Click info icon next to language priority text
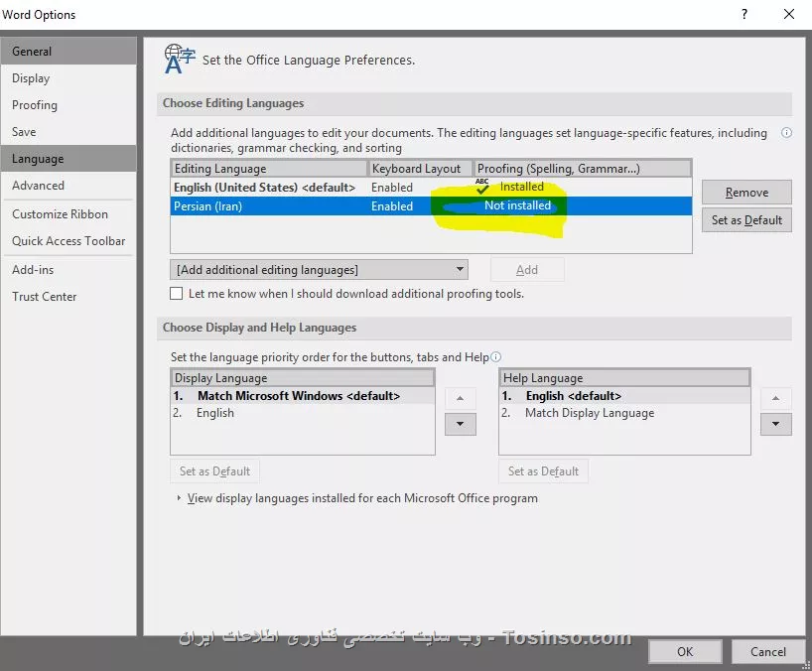The width and height of the screenshot is (812, 671). pyautogui.click(x=495, y=356)
